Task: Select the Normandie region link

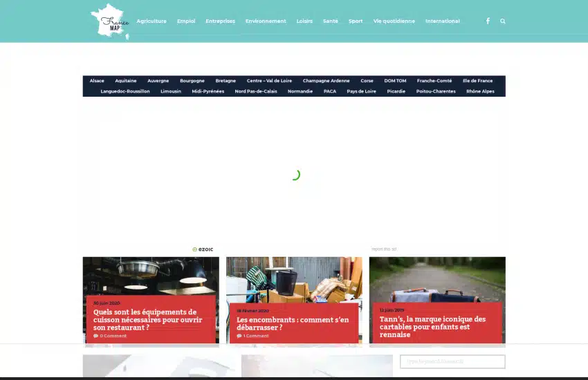Action: [300, 91]
